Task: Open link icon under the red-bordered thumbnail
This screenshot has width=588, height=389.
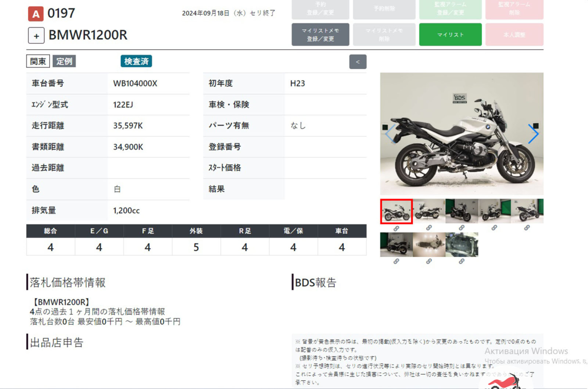Action: [396, 228]
